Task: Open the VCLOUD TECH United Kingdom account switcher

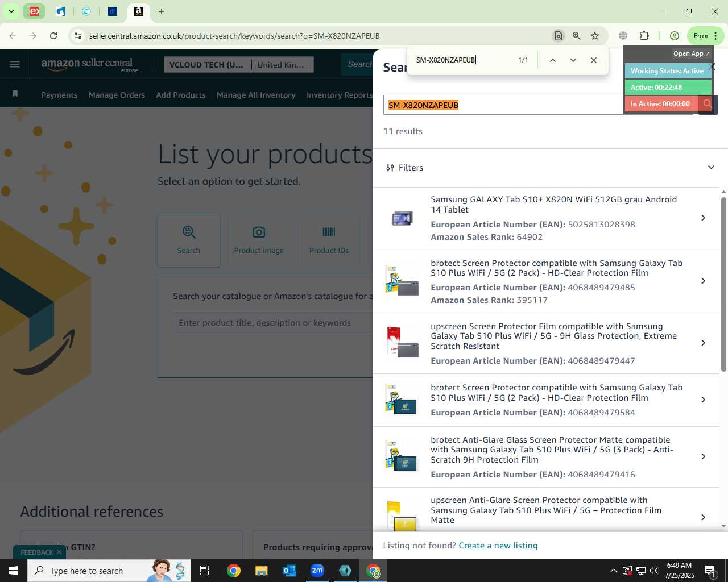Action: pos(238,65)
